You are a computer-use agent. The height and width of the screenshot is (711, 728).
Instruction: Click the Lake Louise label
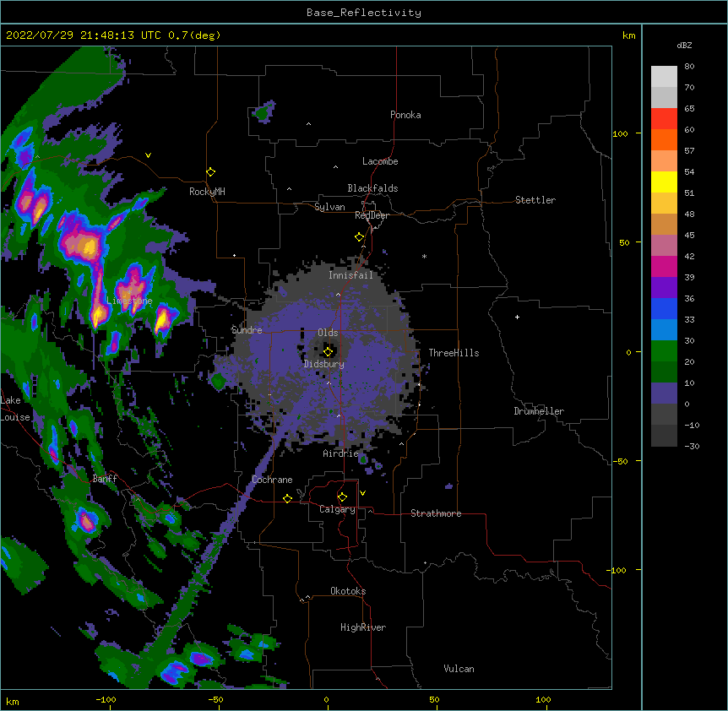coord(15,409)
